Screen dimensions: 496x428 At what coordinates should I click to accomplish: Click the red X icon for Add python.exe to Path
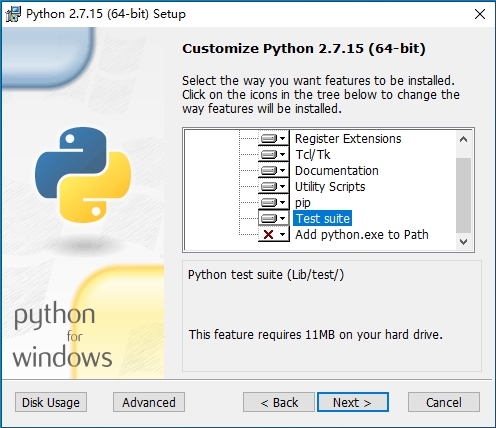tap(268, 234)
